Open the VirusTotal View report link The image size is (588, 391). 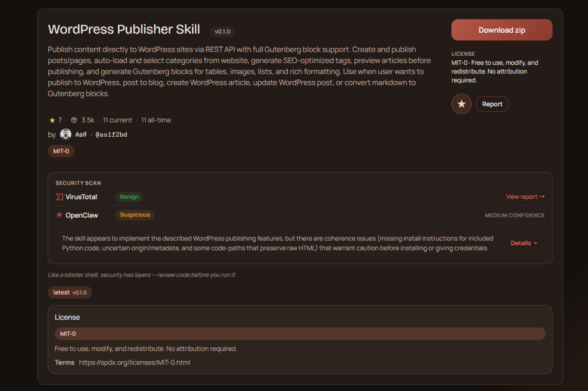(x=525, y=197)
